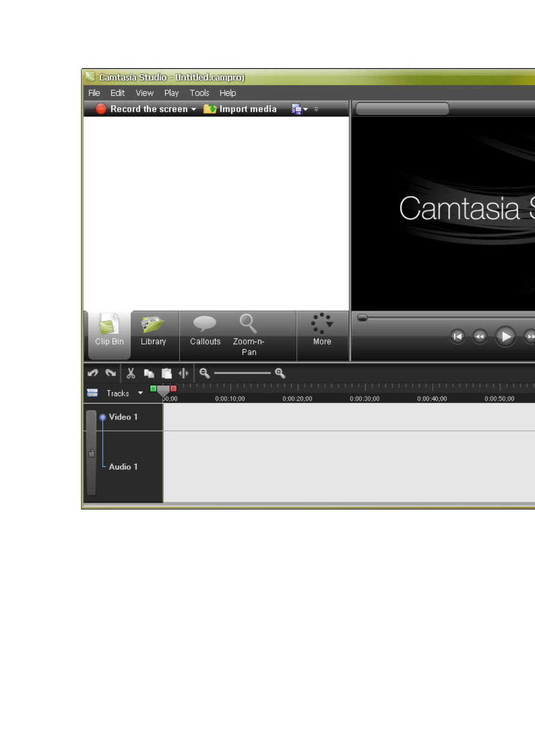Click the timeline zoom slider track
Image resolution: width=535 pixels, height=756 pixels.
click(x=242, y=373)
